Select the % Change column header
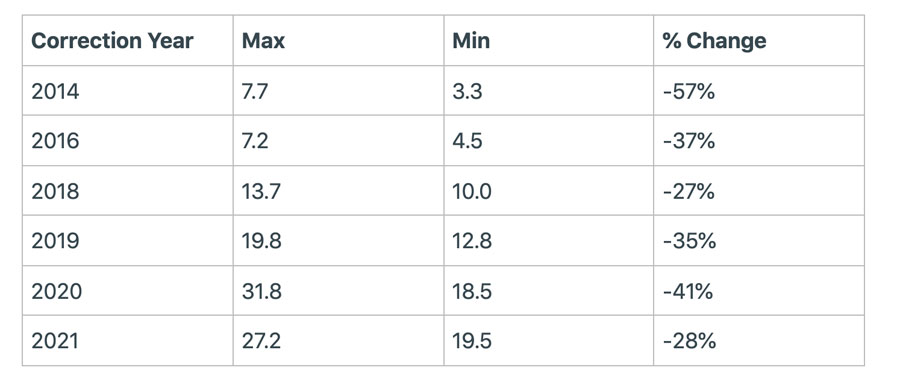 point(714,41)
